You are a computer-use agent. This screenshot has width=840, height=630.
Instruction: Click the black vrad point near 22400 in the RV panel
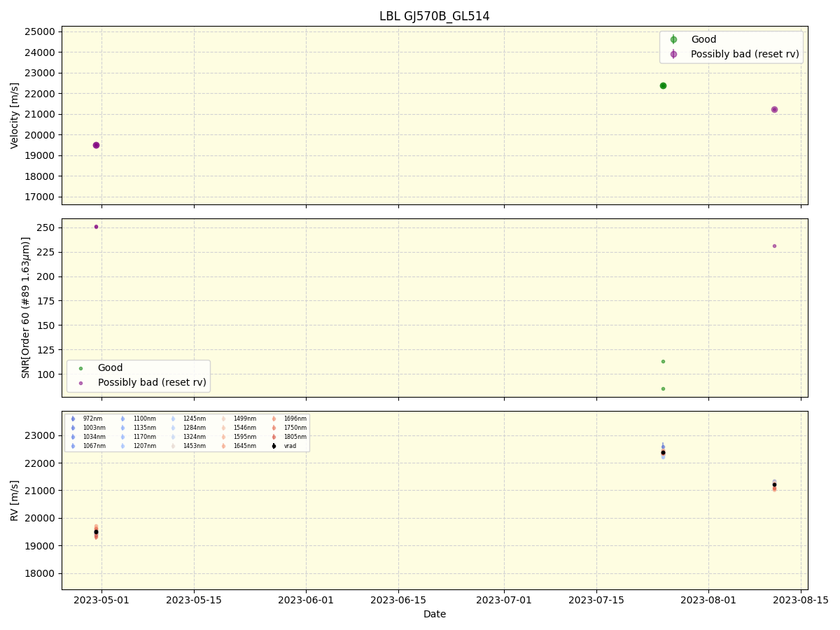(663, 452)
